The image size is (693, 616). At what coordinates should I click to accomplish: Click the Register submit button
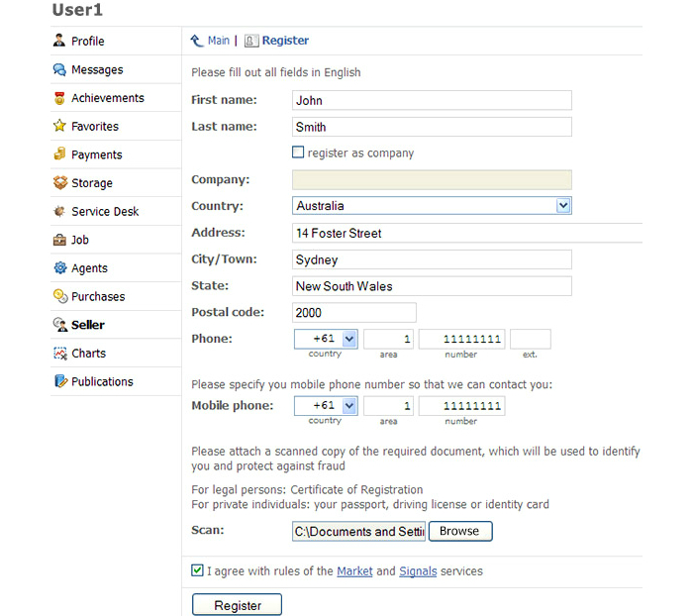pyautogui.click(x=237, y=604)
